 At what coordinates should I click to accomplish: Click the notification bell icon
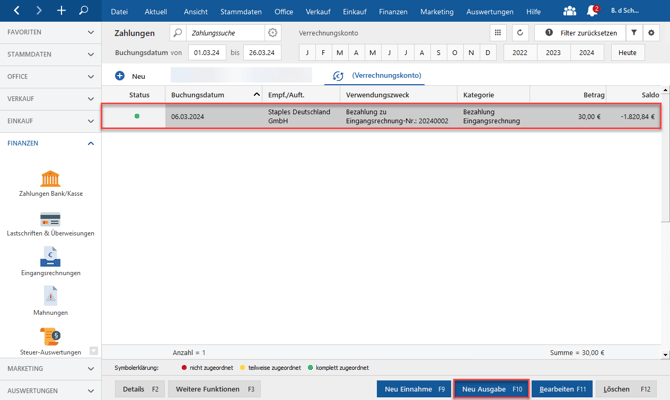(x=592, y=11)
